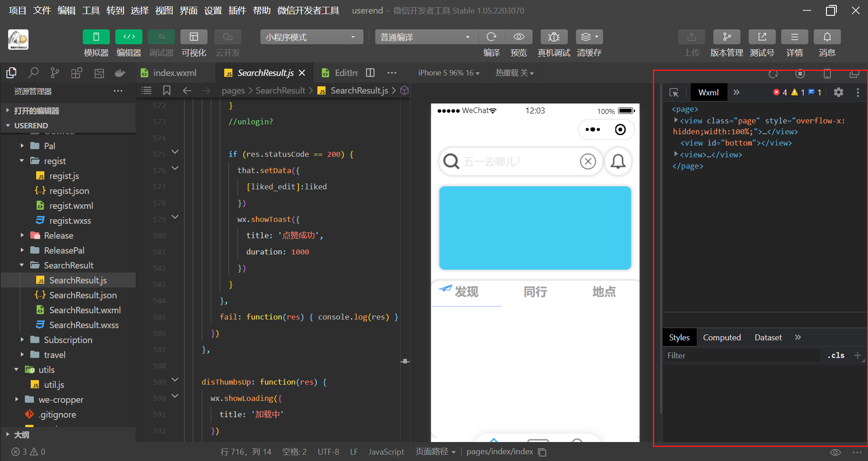Switch to the Dataset tab

pyautogui.click(x=768, y=338)
